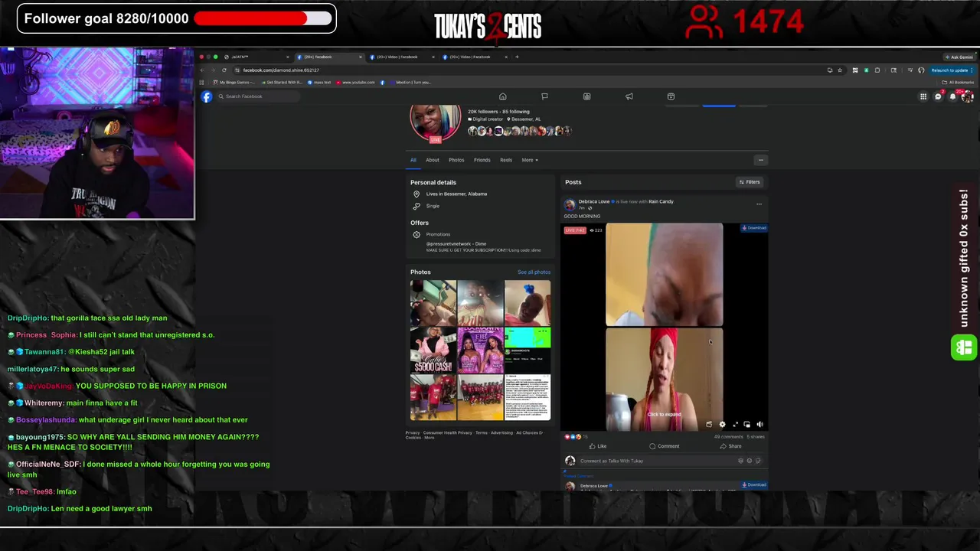
Task: Click in the Search Facebook field
Action: tap(256, 96)
